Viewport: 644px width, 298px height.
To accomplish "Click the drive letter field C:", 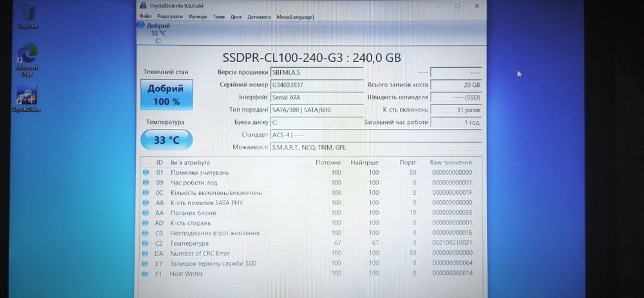I will 317,123.
